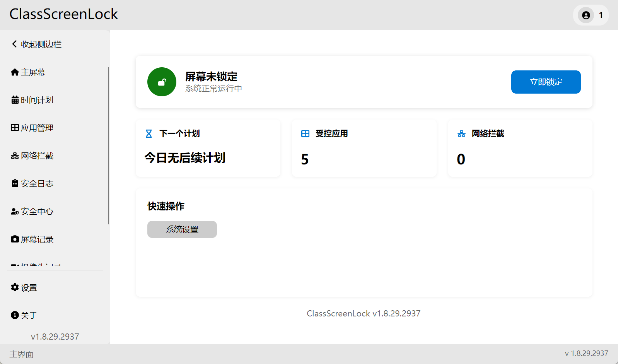Viewport: 618px width, 364px height.
Task: Click the 网络拦截 count "0"
Action: 461,159
